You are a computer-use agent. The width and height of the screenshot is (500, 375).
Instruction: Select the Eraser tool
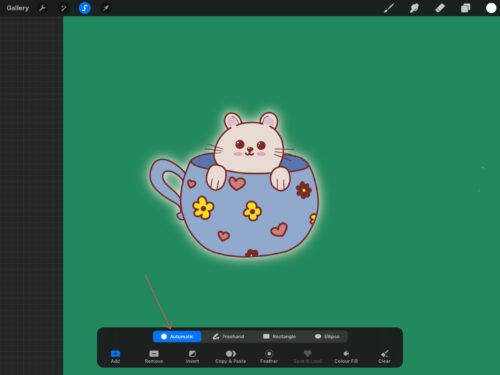pyautogui.click(x=440, y=8)
